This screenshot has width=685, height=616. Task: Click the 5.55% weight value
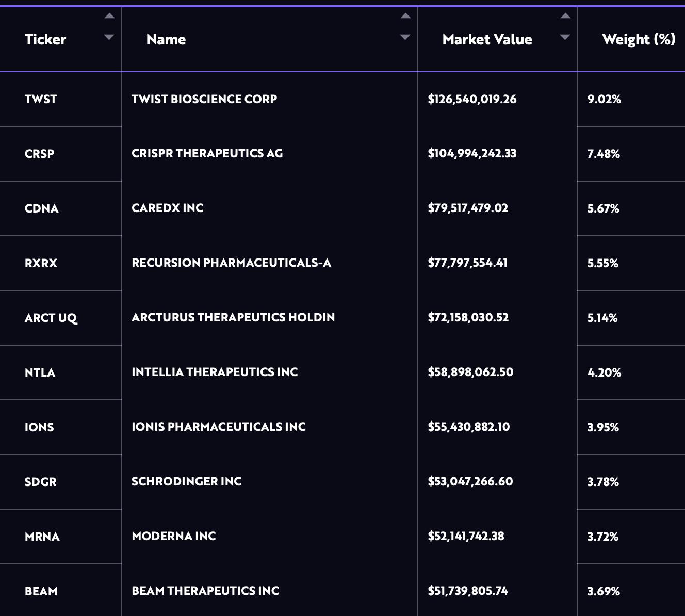(603, 263)
